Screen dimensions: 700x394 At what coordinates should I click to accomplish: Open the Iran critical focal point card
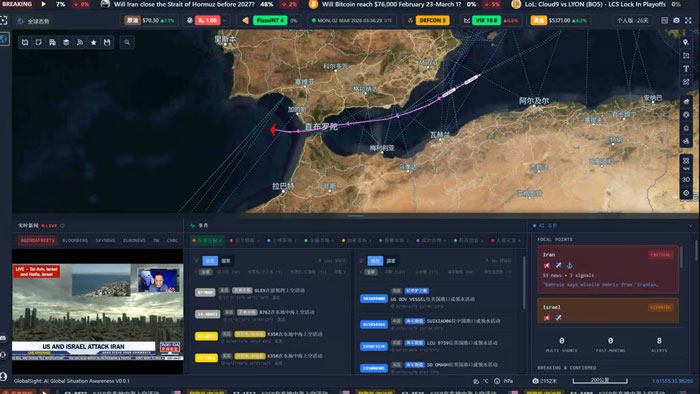608,270
